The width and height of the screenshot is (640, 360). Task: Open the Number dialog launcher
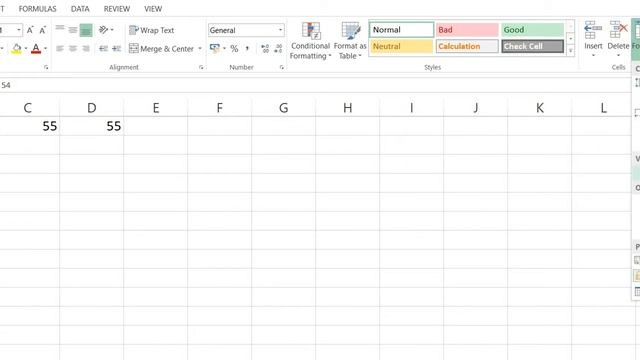point(282,67)
